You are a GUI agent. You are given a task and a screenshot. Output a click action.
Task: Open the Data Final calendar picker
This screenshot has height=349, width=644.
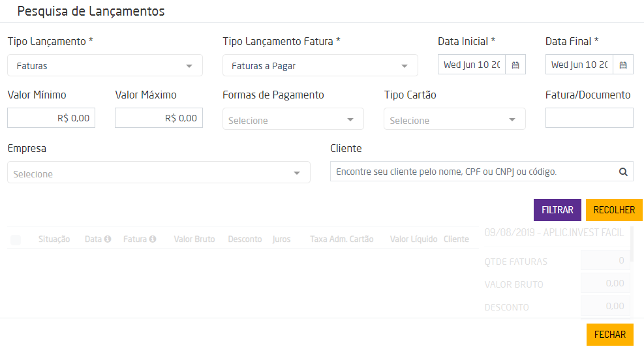(x=623, y=65)
